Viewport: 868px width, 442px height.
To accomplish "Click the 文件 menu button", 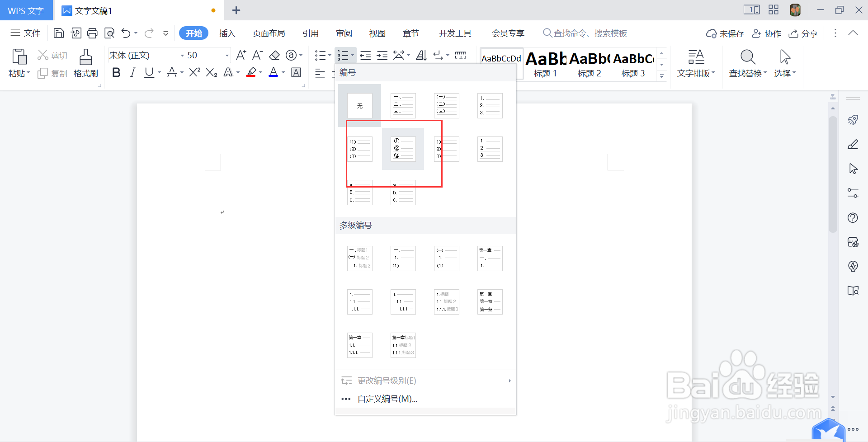I will 25,33.
